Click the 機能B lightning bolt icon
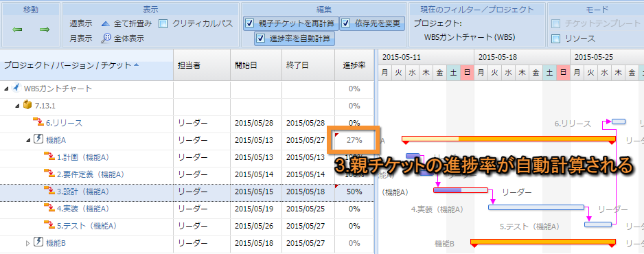Image resolution: width=644 pixels, height=254 pixels. [38, 242]
